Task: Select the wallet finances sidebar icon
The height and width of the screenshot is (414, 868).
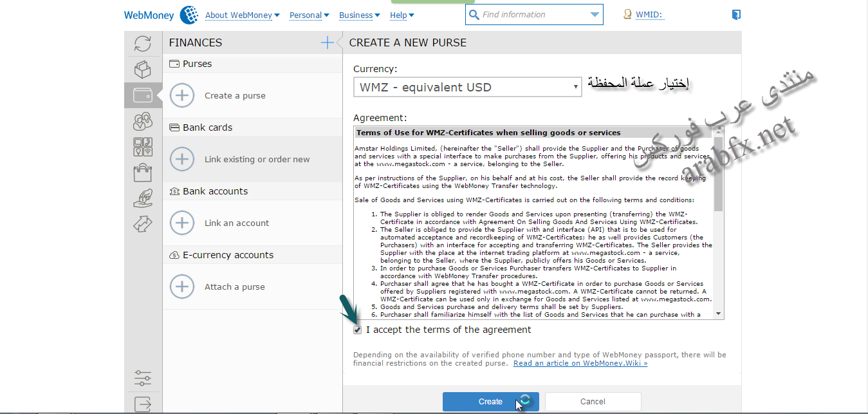Action: [142, 95]
